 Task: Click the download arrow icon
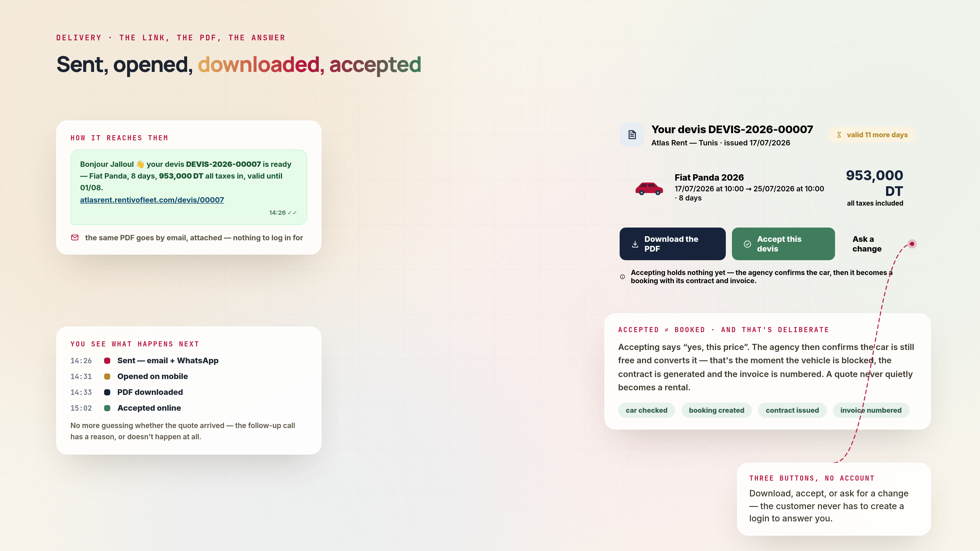[x=635, y=244]
